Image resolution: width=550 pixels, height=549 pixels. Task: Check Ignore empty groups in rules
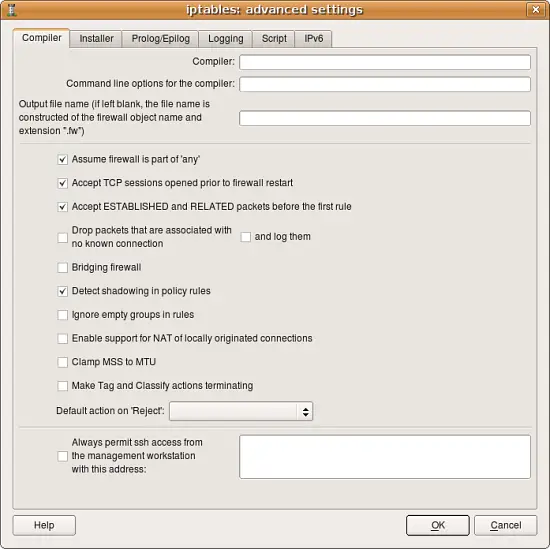[x=62, y=315]
